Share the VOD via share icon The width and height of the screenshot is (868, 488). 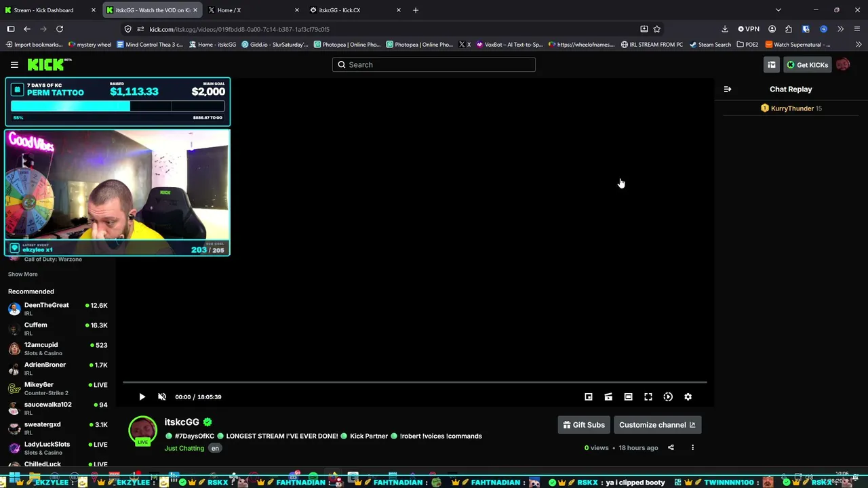671,448
